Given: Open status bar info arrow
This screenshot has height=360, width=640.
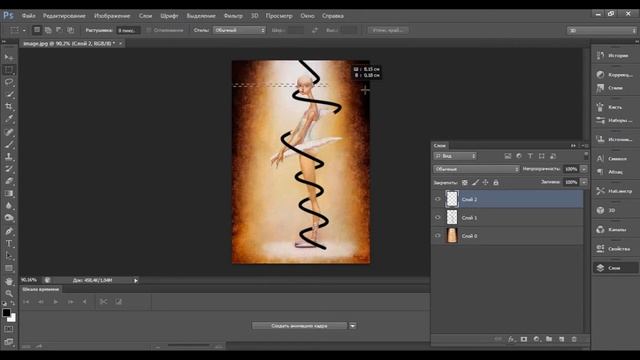Looking at the screenshot, I should pos(136,280).
